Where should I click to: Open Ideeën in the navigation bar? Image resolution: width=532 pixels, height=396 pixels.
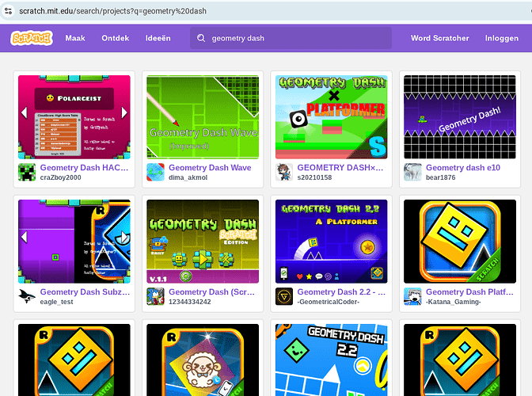click(158, 38)
